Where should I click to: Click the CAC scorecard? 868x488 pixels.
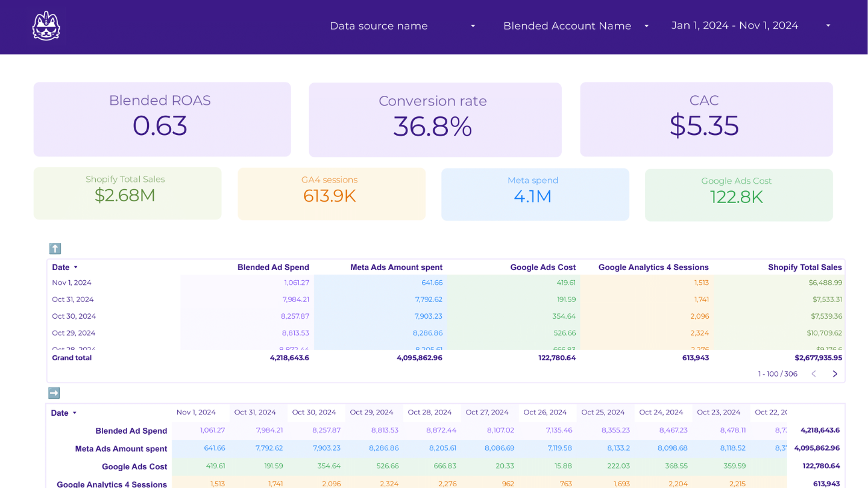(706, 119)
